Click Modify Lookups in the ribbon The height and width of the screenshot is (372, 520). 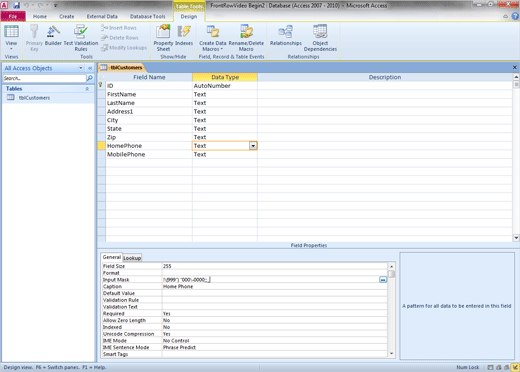[124, 48]
